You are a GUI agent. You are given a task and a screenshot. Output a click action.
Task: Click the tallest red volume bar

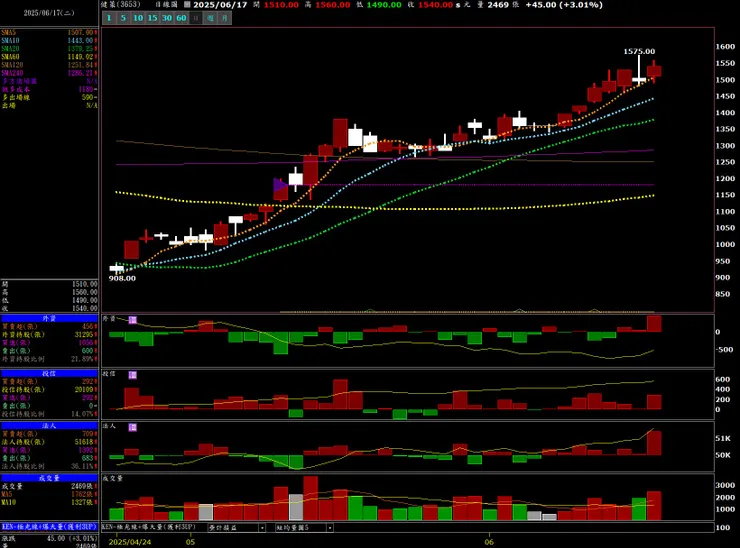[x=311, y=498]
